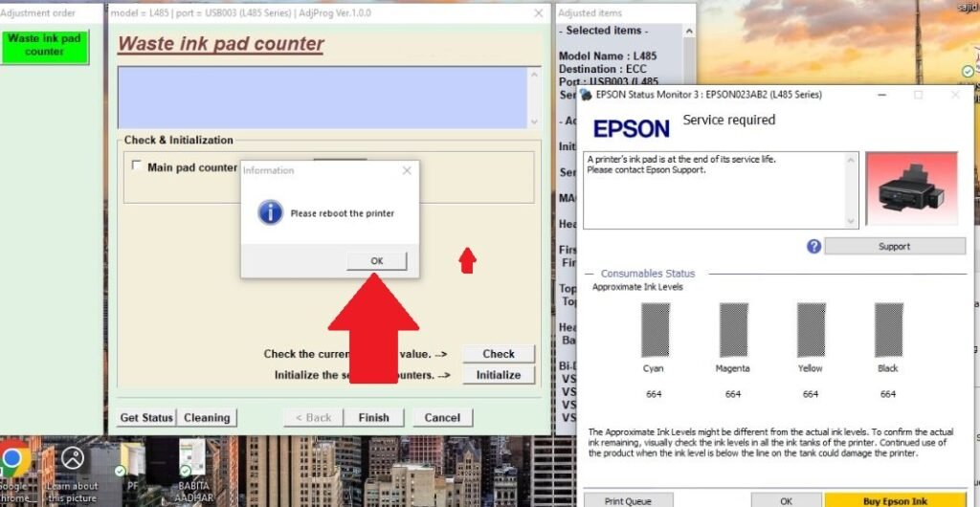
Task: Go back with the Back button
Action: pos(313,418)
